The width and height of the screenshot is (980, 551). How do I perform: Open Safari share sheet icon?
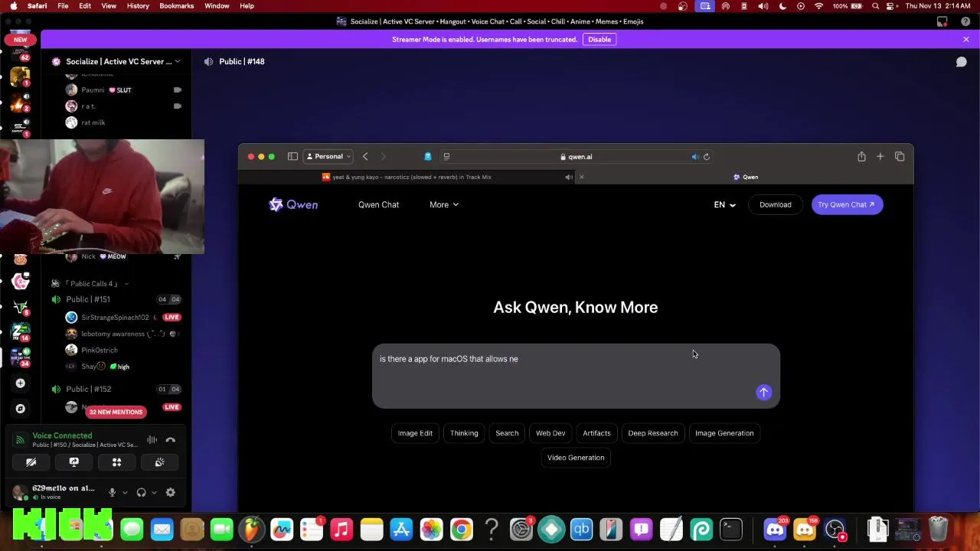(x=861, y=156)
